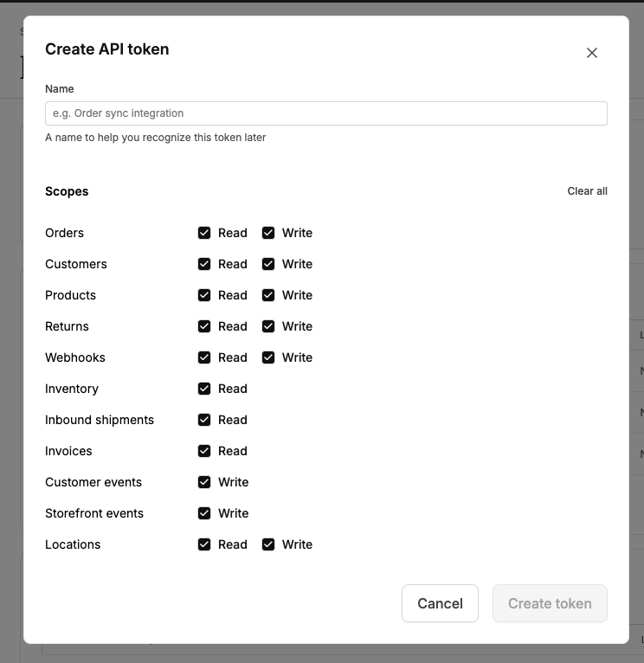Toggle Storefront events Write checkbox
The height and width of the screenshot is (663, 644).
(204, 513)
